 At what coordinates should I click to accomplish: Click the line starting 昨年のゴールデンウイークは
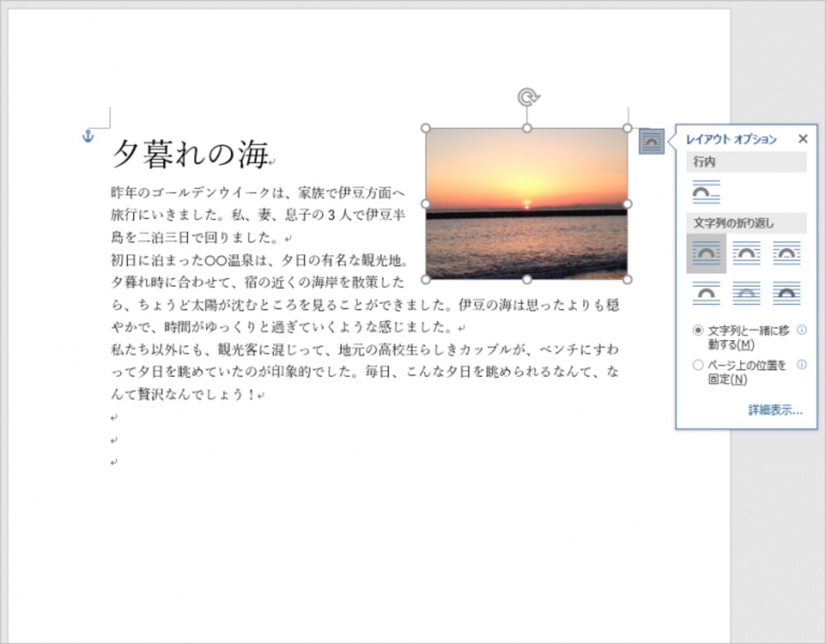click(258, 192)
